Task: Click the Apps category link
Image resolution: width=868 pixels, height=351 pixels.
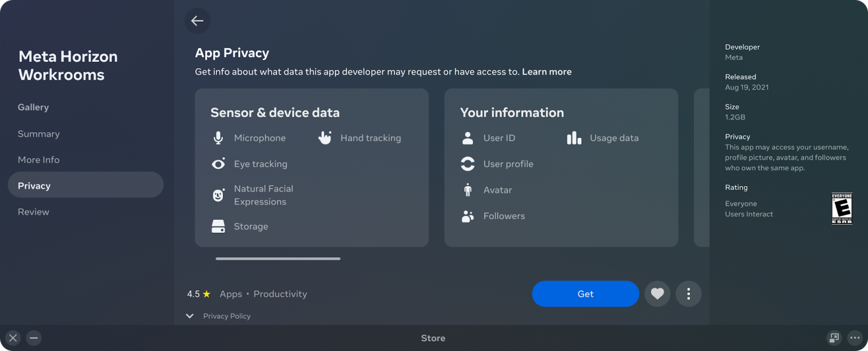Action: point(231,294)
